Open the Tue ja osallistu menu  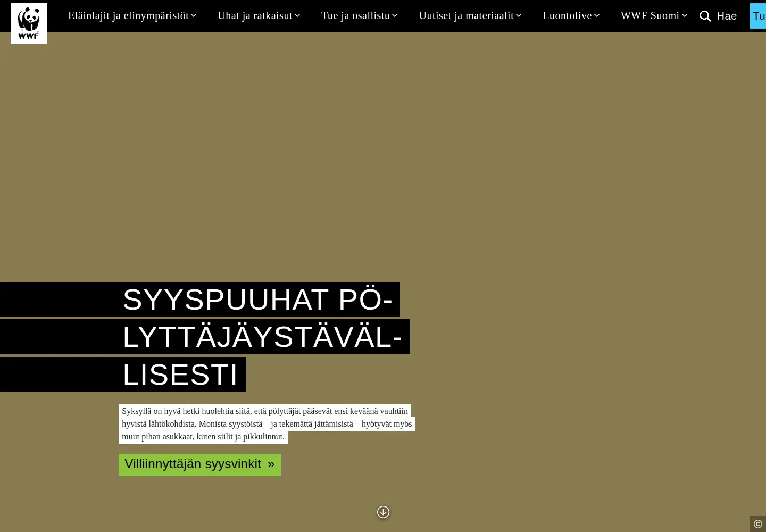355,16
